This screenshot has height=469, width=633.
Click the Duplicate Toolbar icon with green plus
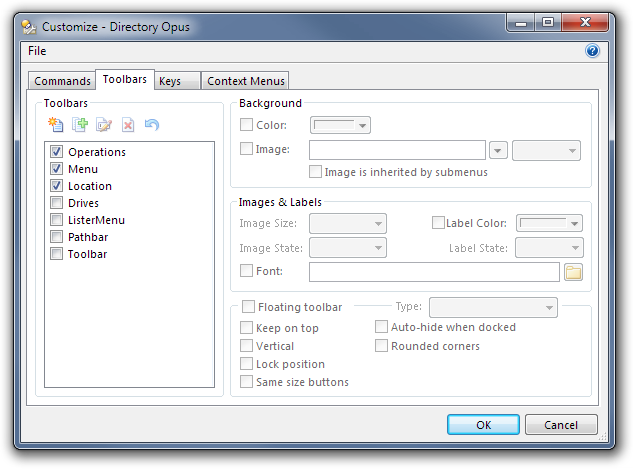coord(80,124)
